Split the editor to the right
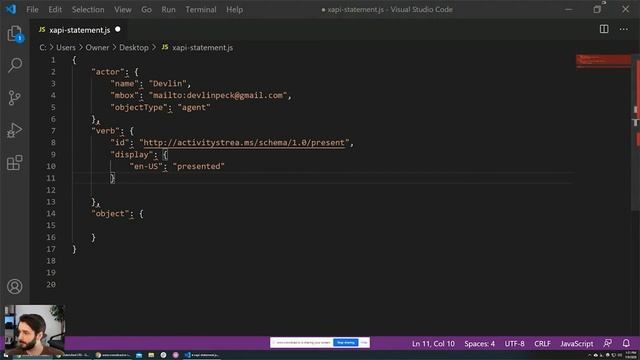The height and width of the screenshot is (360, 640). pos(604,29)
